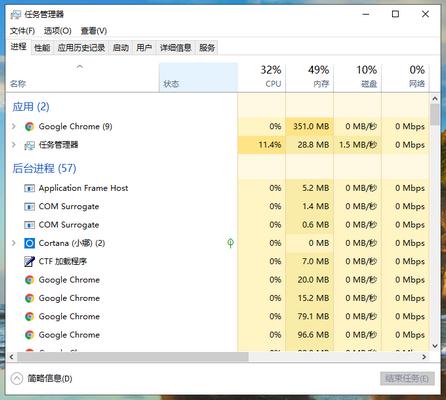The height and width of the screenshot is (400, 446).
Task: Click the 79.1 MB memory cell
Action: [310, 316]
